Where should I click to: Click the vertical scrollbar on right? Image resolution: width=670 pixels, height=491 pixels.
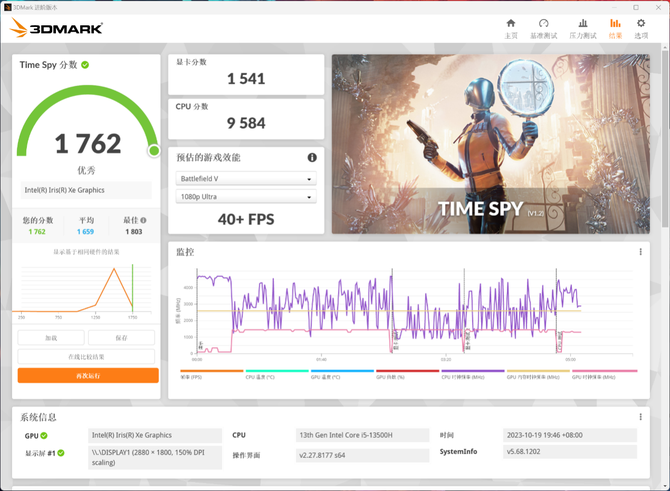point(666,137)
